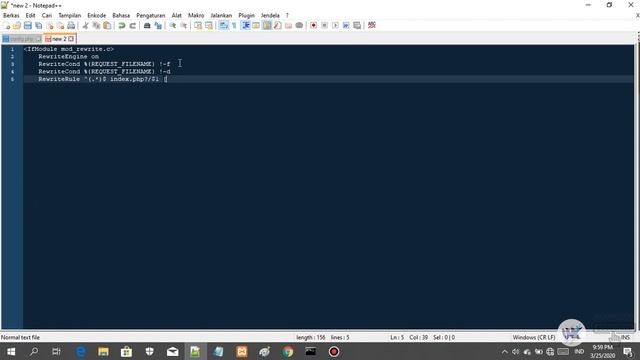
Task: Zoom out using the toolbar magnifier icon
Action: coord(183,26)
